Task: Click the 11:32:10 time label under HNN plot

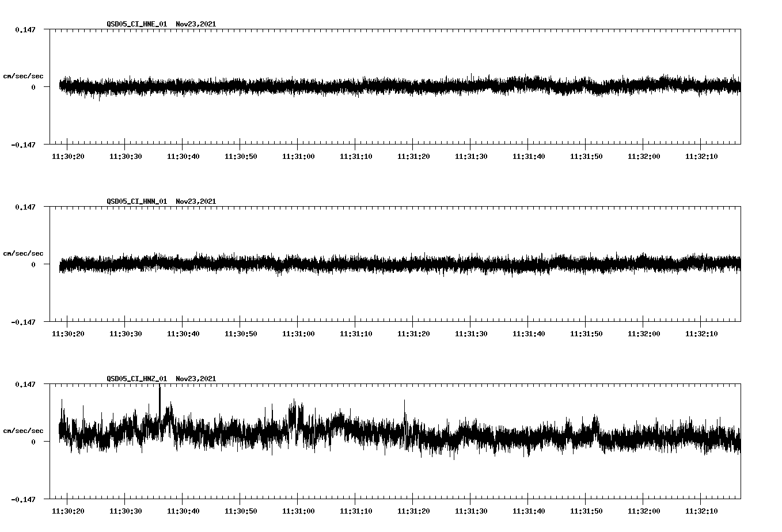Action: (701, 334)
